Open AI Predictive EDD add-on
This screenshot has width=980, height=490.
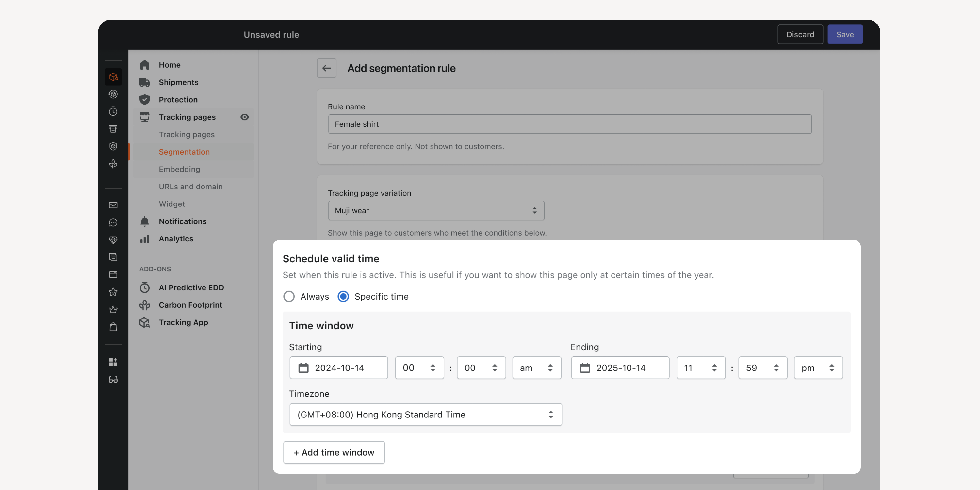[191, 287]
